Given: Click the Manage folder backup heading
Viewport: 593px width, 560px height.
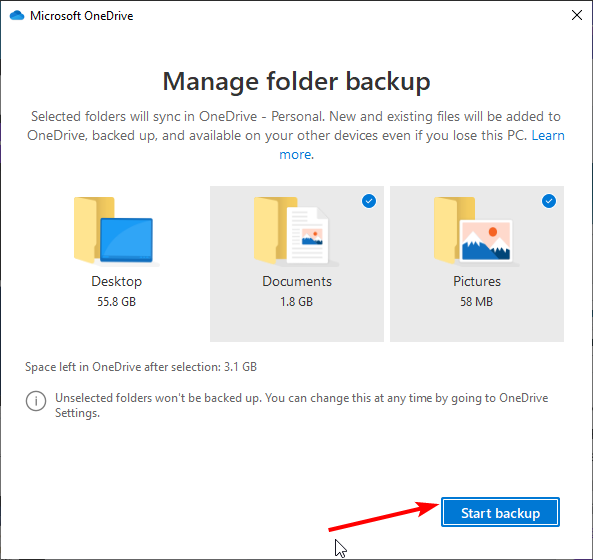Looking at the screenshot, I should 296,81.
